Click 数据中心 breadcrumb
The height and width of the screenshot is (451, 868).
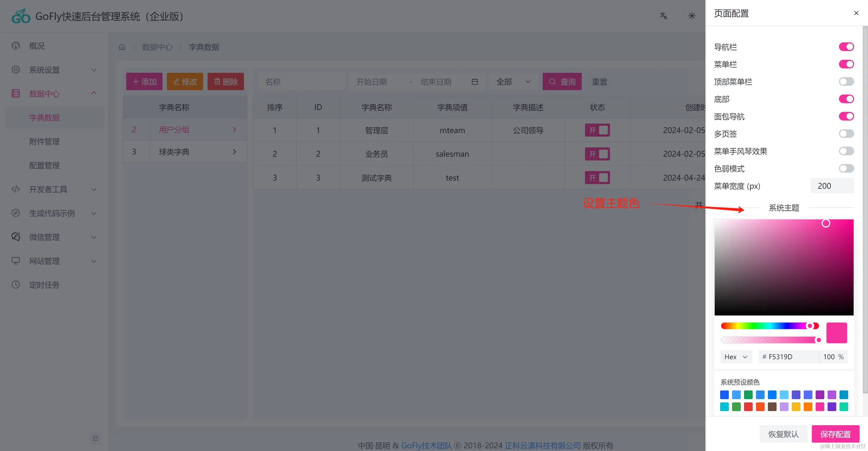[x=157, y=47]
